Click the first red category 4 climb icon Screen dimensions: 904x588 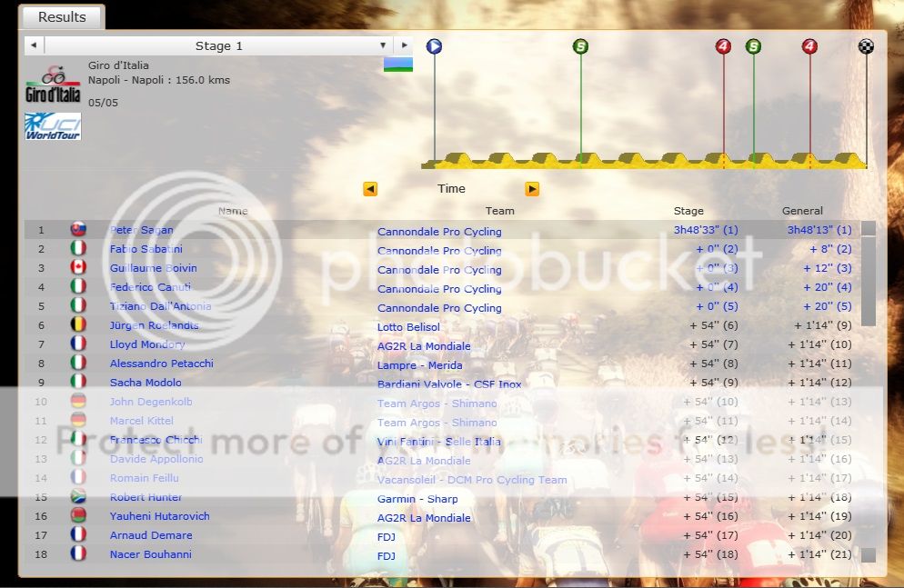coord(723,46)
